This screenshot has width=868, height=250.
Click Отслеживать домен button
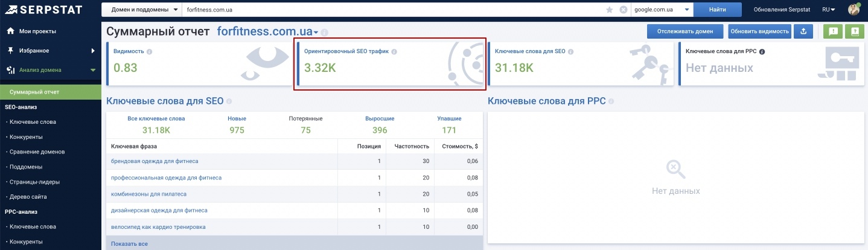click(685, 31)
